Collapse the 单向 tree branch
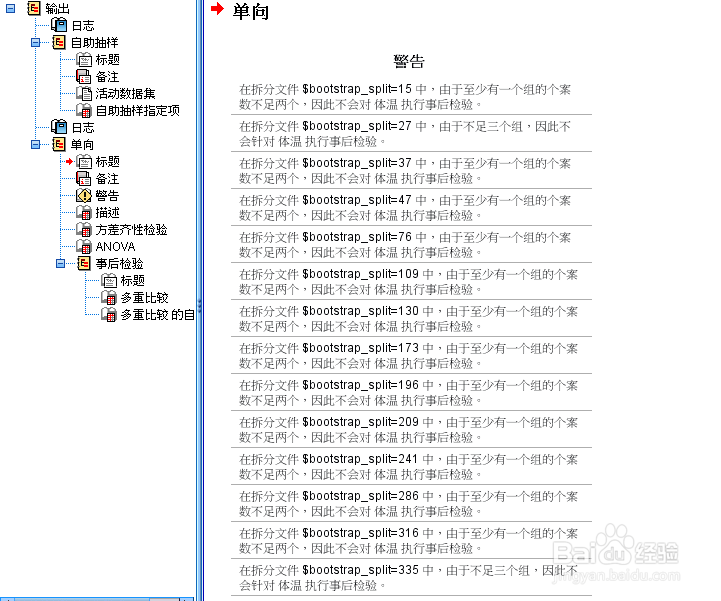 (35, 145)
